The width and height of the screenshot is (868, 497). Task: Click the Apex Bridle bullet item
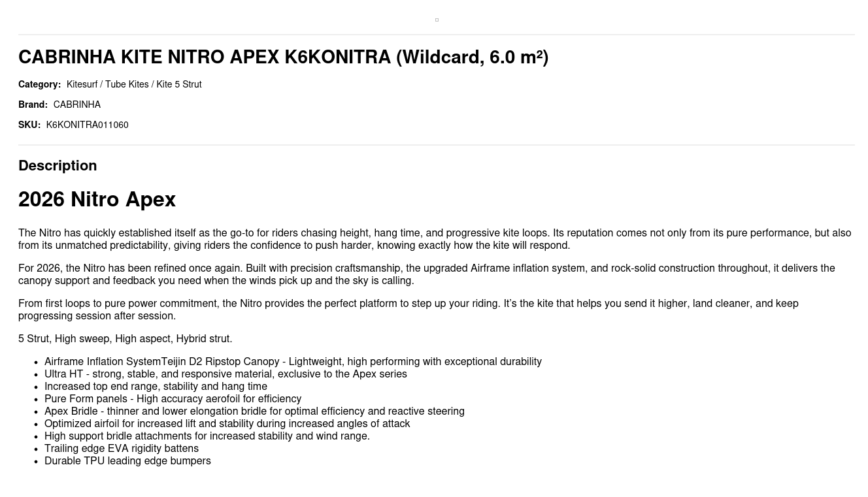pos(254,411)
